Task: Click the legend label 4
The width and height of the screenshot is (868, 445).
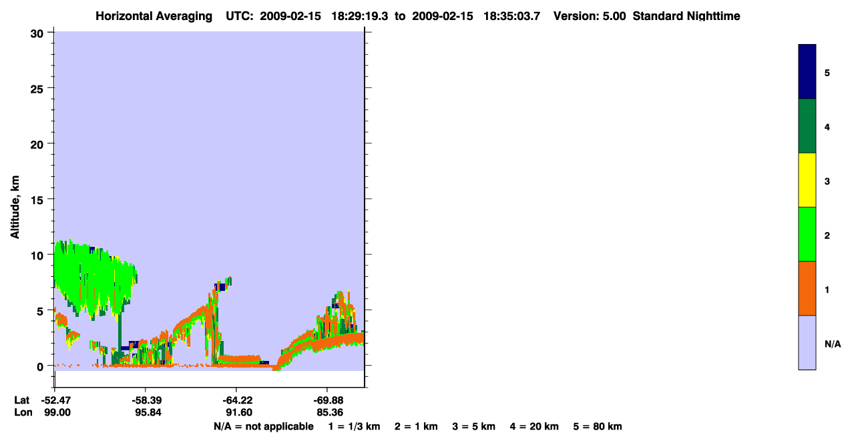Action: (827, 127)
